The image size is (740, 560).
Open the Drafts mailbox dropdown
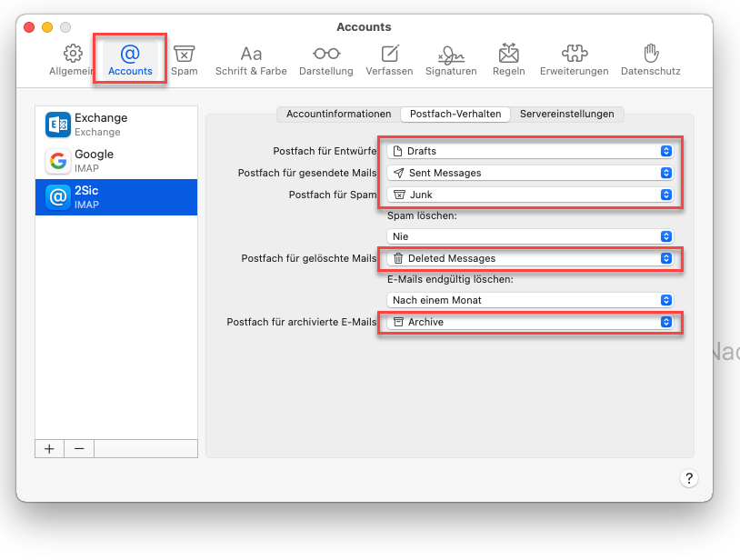531,151
